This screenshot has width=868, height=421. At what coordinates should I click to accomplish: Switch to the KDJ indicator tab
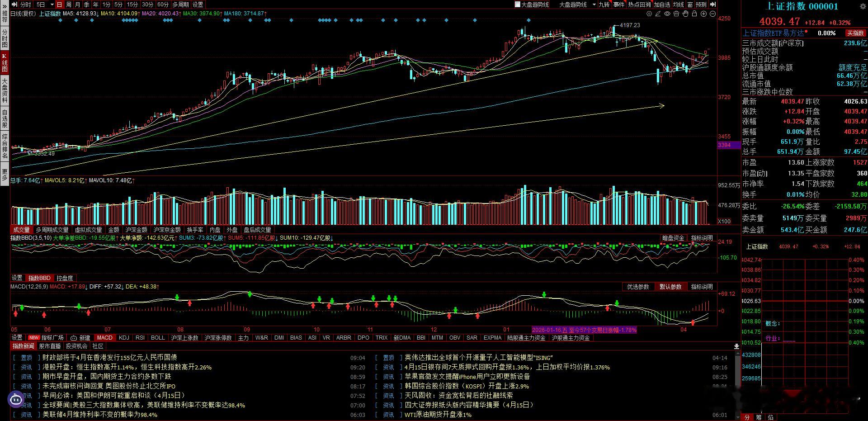click(x=123, y=338)
